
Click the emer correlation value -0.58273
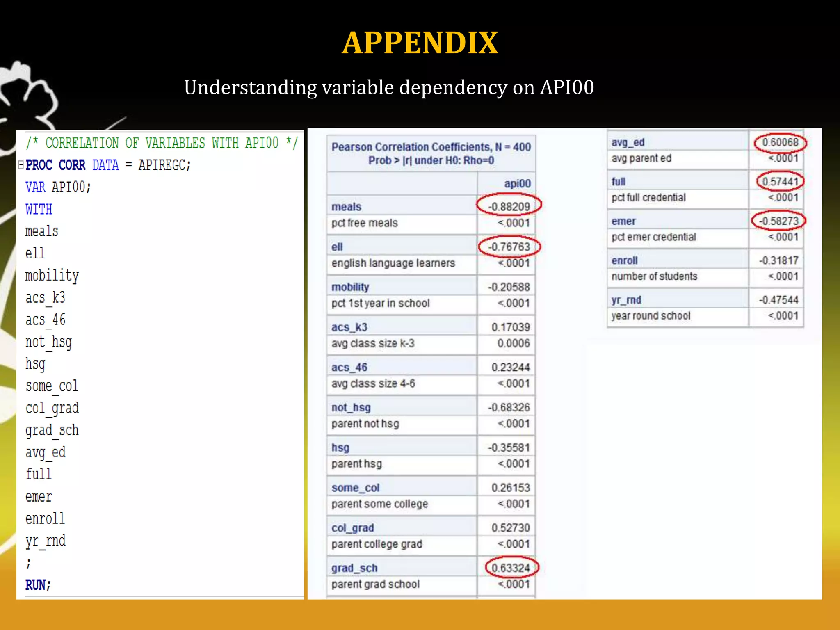[778, 221]
